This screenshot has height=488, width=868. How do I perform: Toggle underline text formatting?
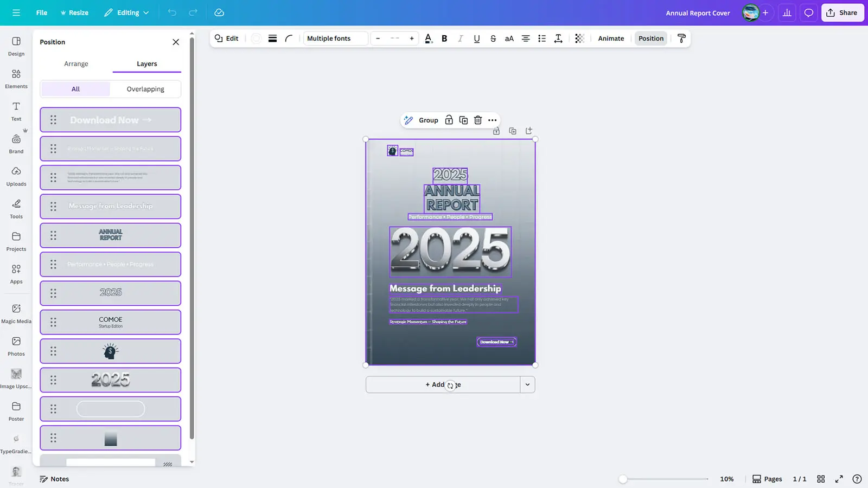[x=476, y=38]
